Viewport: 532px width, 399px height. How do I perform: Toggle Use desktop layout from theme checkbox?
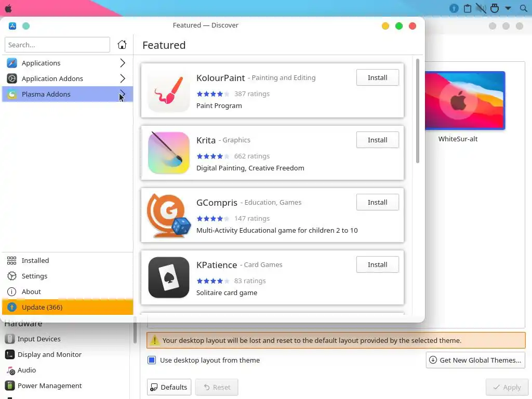click(152, 360)
